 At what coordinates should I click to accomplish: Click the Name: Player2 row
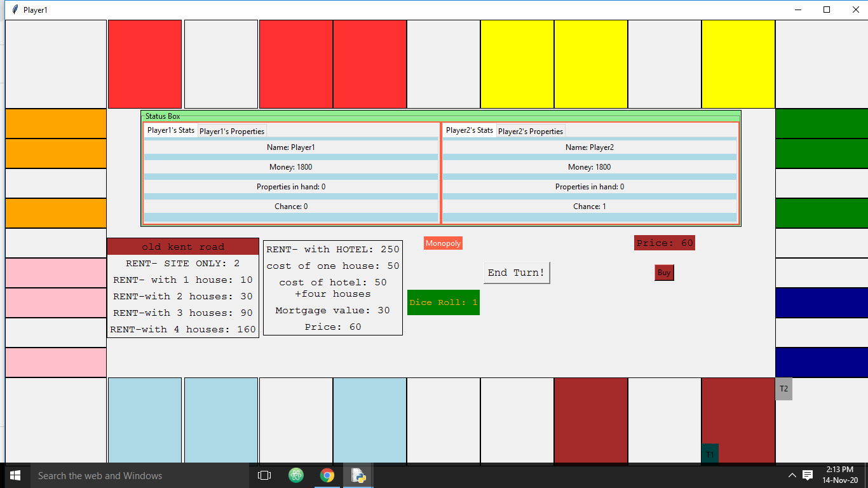pyautogui.click(x=590, y=147)
